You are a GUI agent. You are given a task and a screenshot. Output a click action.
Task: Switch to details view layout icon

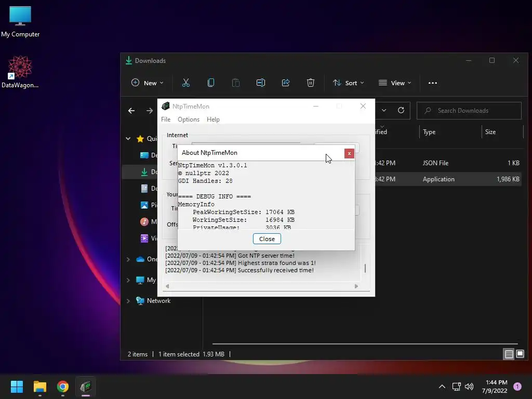click(509, 354)
